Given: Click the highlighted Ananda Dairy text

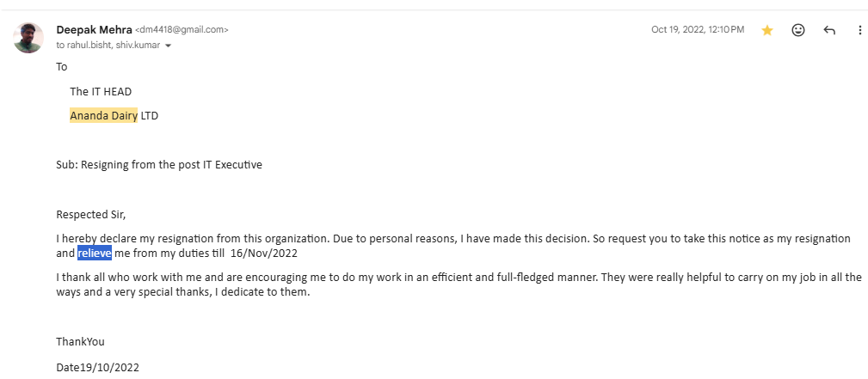Looking at the screenshot, I should point(103,116).
